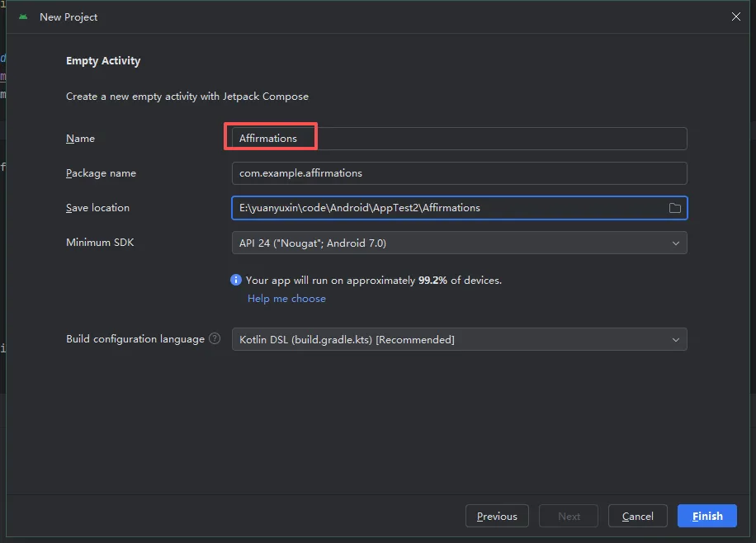Screen dimensions: 756x543
Task: Expand the Build configuration language dropdown
Action: [459, 339]
